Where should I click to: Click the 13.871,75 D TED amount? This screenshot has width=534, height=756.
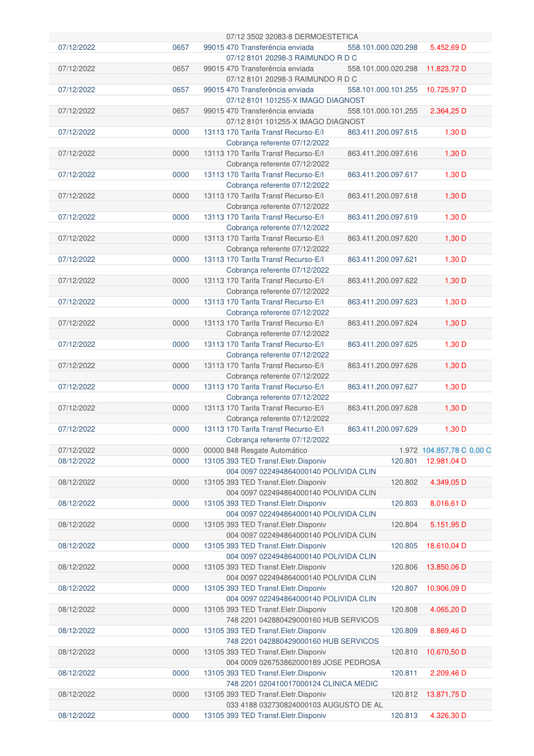tap(446, 694)
